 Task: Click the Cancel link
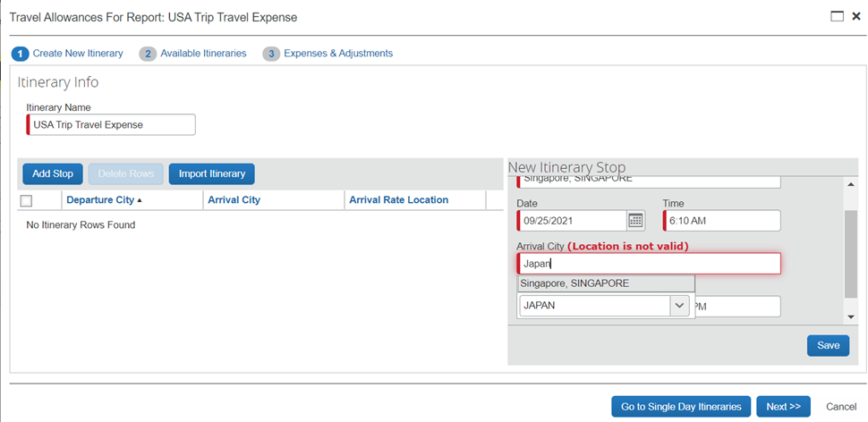[841, 407]
